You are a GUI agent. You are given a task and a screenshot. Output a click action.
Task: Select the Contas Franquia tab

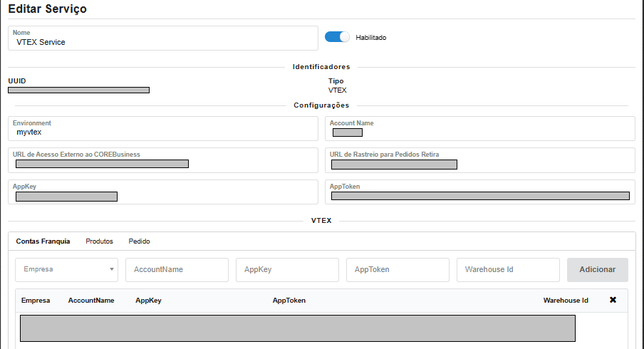[43, 241]
